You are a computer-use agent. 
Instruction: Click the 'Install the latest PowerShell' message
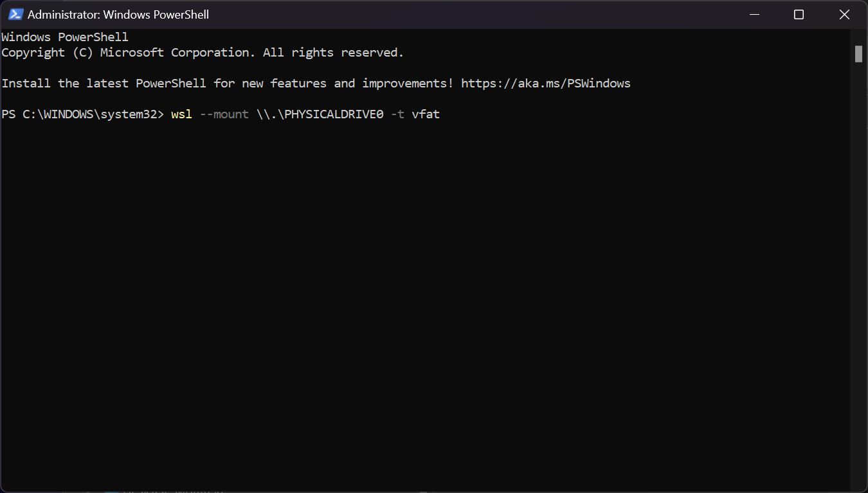coord(104,84)
